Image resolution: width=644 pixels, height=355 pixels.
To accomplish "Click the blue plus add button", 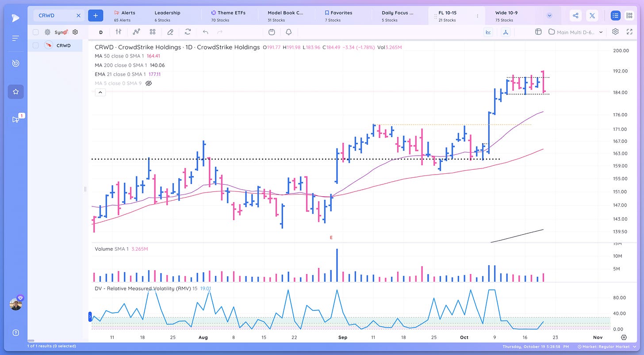I will click(x=96, y=15).
